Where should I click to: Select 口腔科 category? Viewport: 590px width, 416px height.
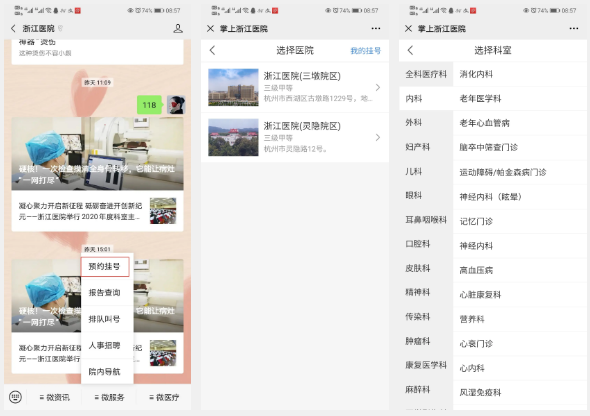point(426,244)
